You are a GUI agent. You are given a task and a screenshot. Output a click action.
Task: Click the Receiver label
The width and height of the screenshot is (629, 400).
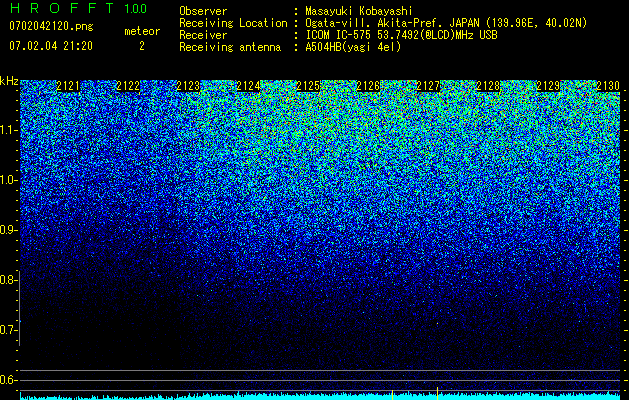[203, 35]
